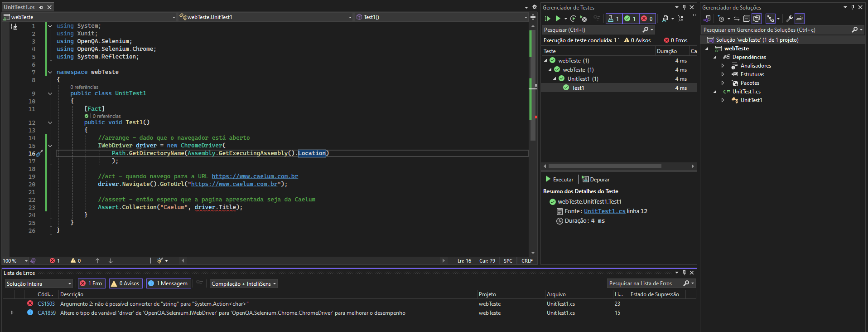The image size is (868, 332).
Task: Click Executar in test details pane
Action: [559, 180]
